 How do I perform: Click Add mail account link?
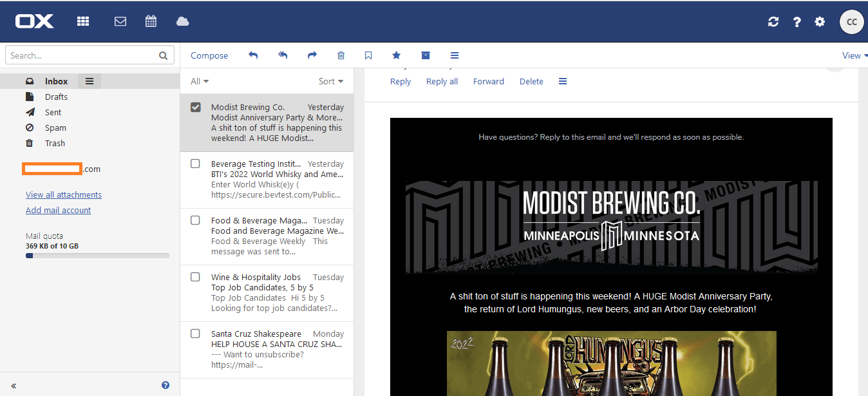[58, 210]
